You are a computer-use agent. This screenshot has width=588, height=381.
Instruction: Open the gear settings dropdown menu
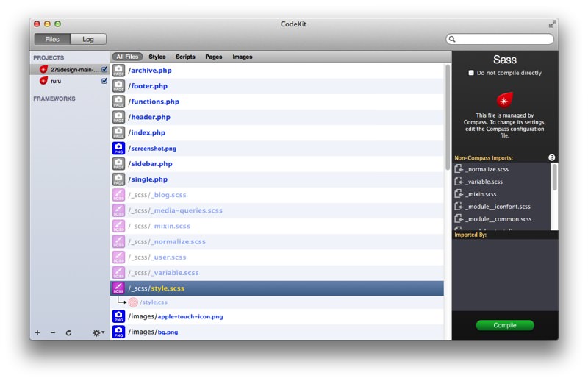[98, 332]
